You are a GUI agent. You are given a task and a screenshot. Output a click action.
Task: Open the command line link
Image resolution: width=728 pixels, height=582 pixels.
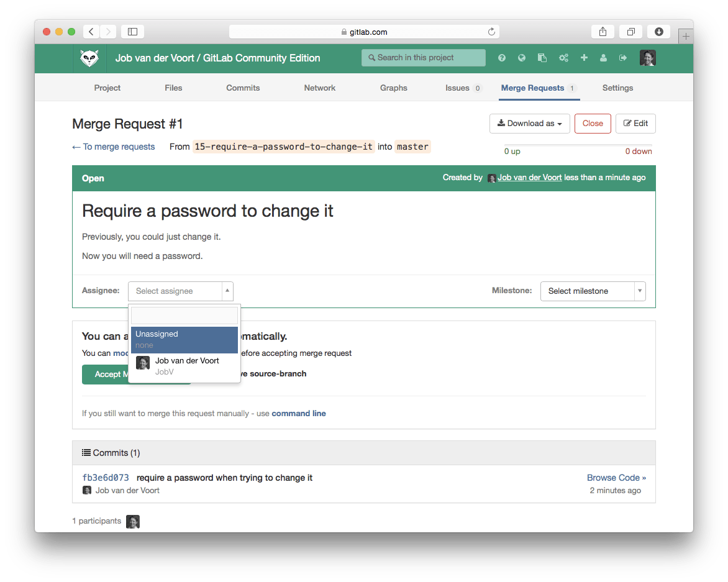[x=299, y=413]
